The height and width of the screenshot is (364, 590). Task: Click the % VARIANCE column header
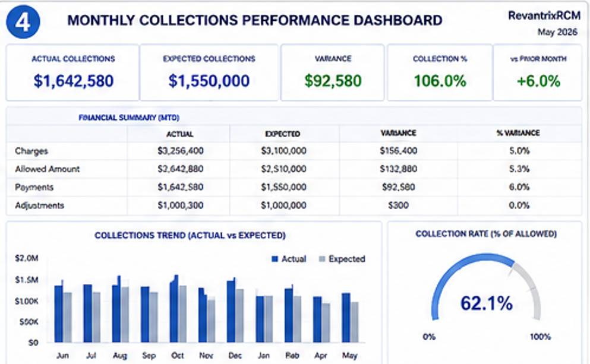(x=518, y=133)
